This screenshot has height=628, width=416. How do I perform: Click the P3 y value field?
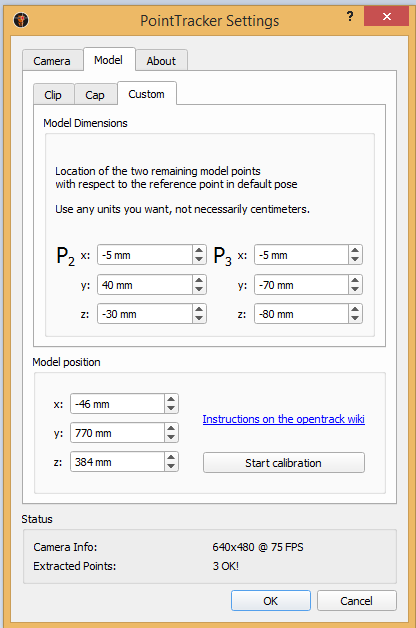(301, 285)
